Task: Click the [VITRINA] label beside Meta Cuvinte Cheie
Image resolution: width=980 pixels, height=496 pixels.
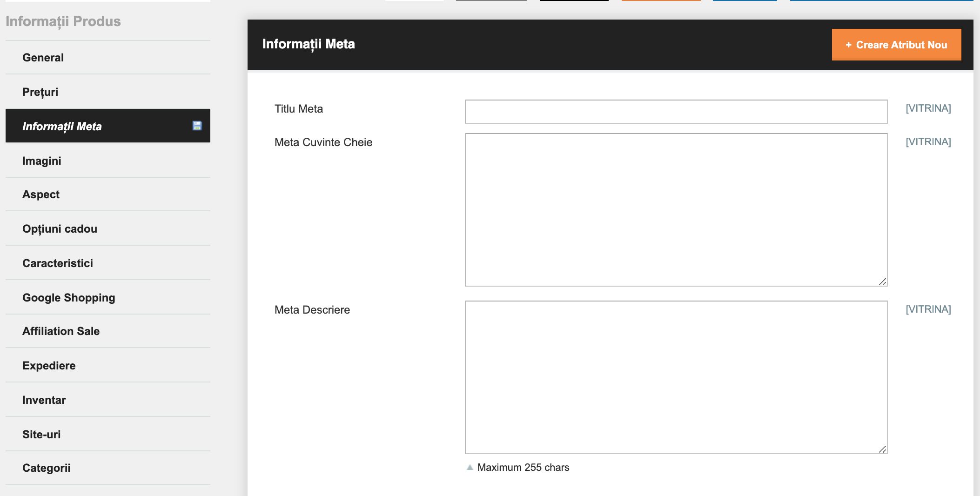Action: 928,142
